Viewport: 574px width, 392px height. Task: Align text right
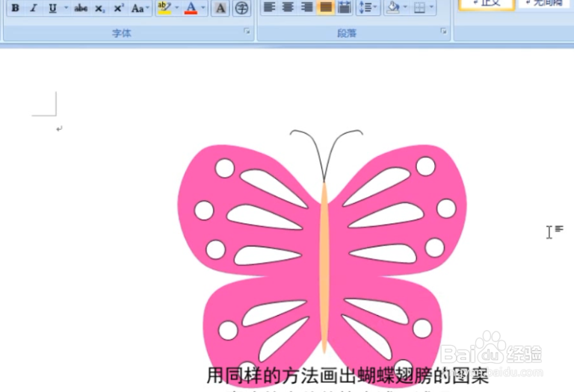pyautogui.click(x=306, y=7)
